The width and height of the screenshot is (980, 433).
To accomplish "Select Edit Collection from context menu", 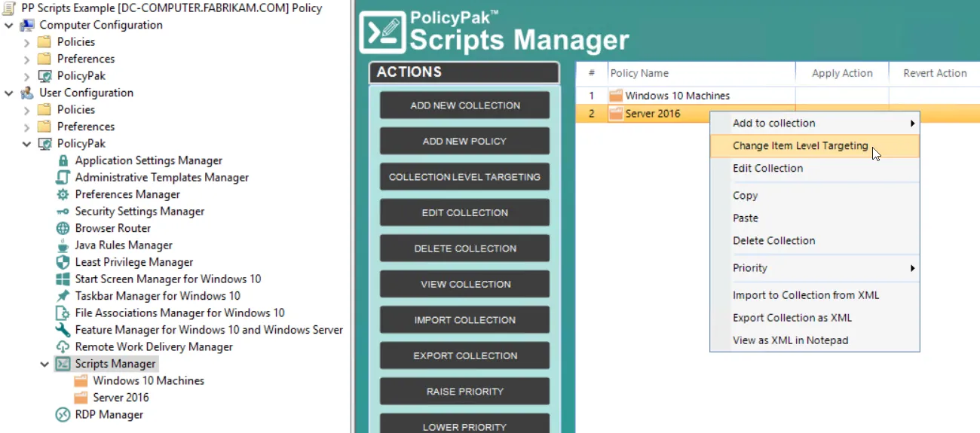I will pyautogui.click(x=815, y=169).
